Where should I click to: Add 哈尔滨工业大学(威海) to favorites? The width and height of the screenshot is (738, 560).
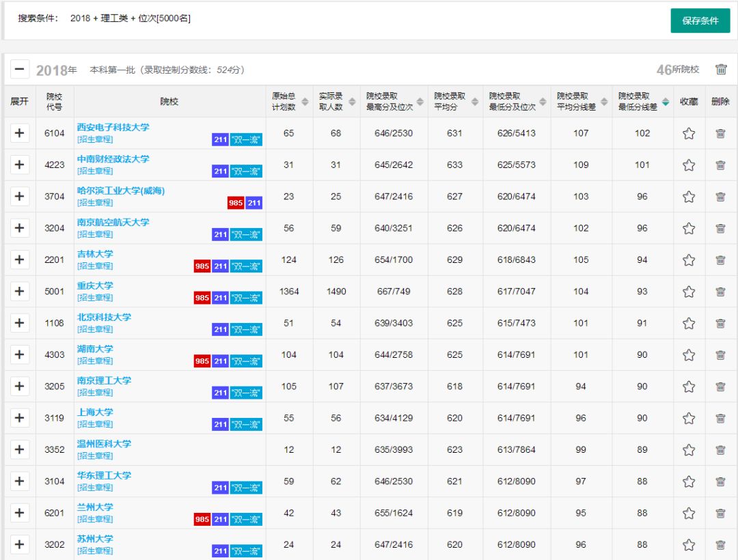689,197
